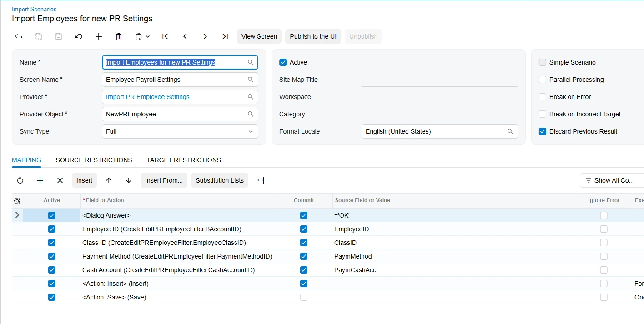Click the Category input field
644x324 pixels.
tap(440, 114)
